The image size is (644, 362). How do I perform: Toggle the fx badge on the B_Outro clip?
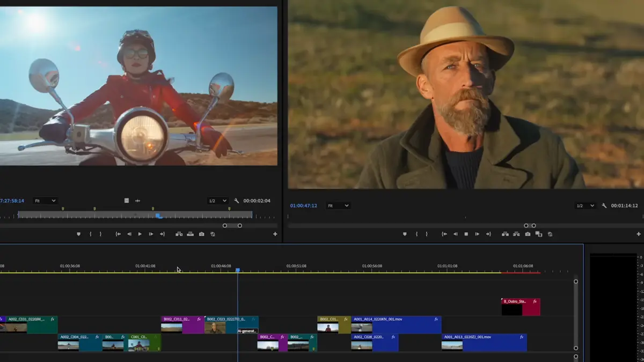click(534, 302)
